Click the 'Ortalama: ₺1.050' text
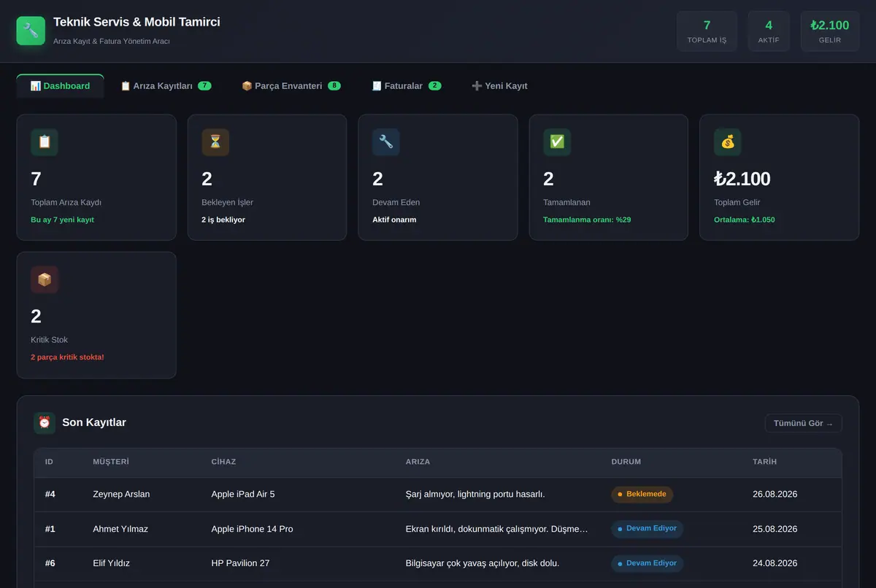This screenshot has width=876, height=588. click(x=745, y=220)
